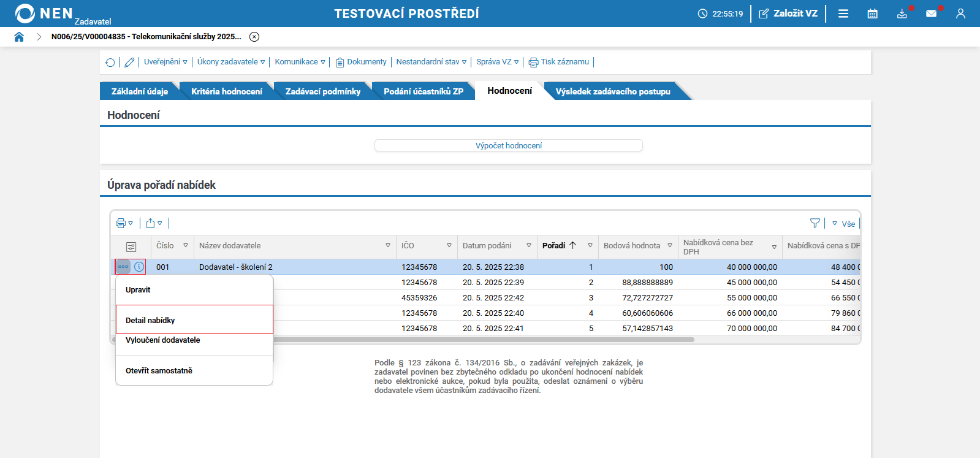Screen dimensions: 980x458
Task: Click the pencil edit icon in toolbar
Action: point(129,62)
